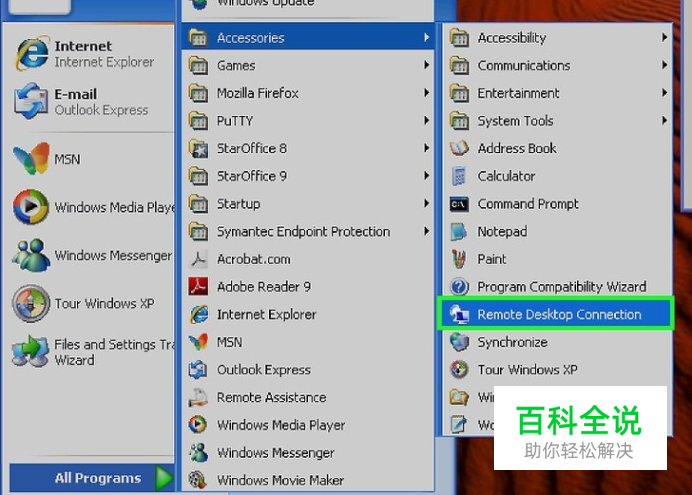Click the green All Programs arrow
This screenshot has height=495, width=692.
(x=164, y=478)
